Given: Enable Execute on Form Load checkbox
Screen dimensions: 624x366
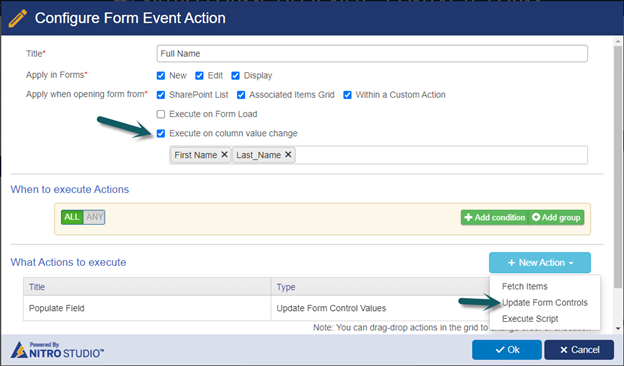Looking at the screenshot, I should point(161,114).
